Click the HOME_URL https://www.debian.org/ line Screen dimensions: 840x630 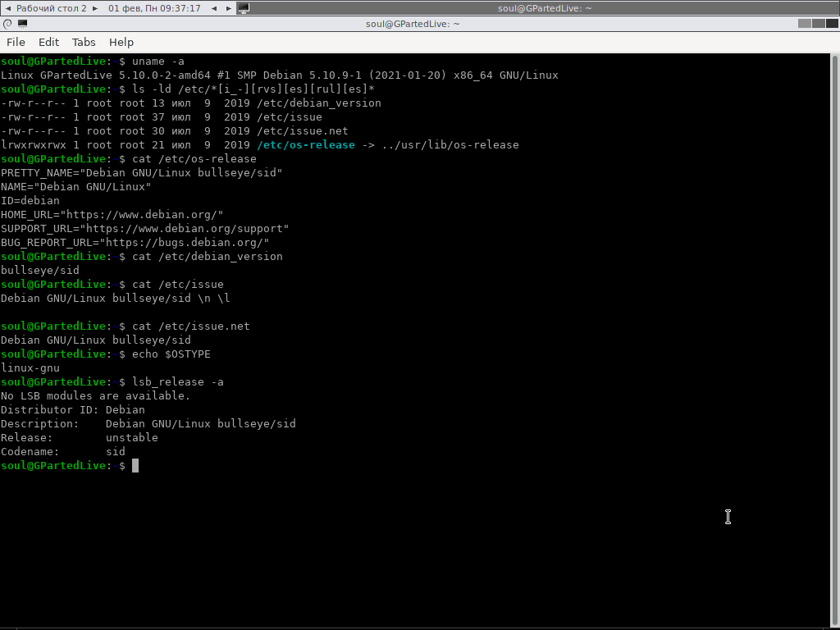(112, 214)
